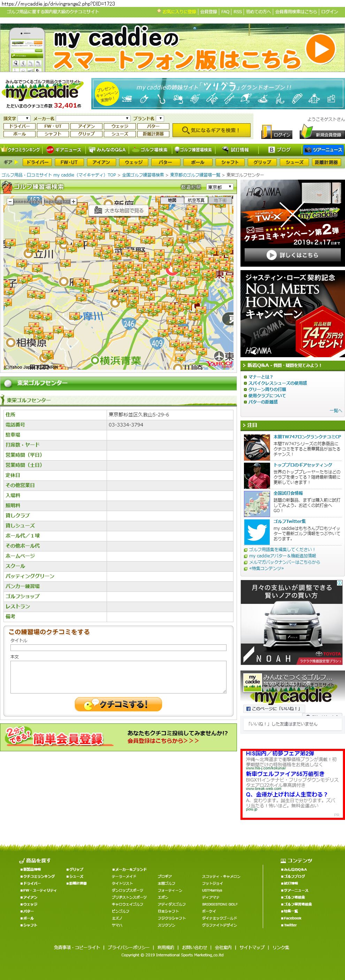Click the サイトマップ footer link

tap(252, 947)
